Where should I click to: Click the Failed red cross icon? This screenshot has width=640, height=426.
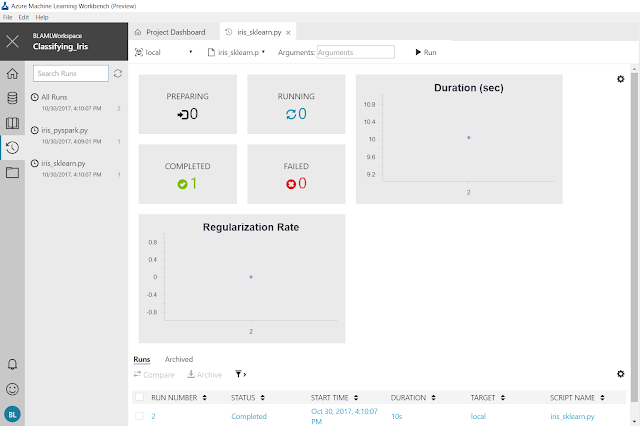pos(291,184)
